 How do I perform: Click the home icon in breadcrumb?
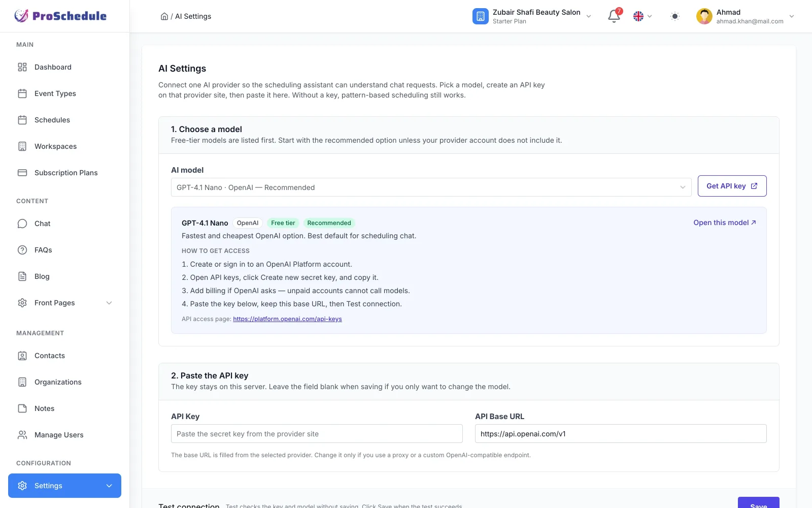point(164,16)
